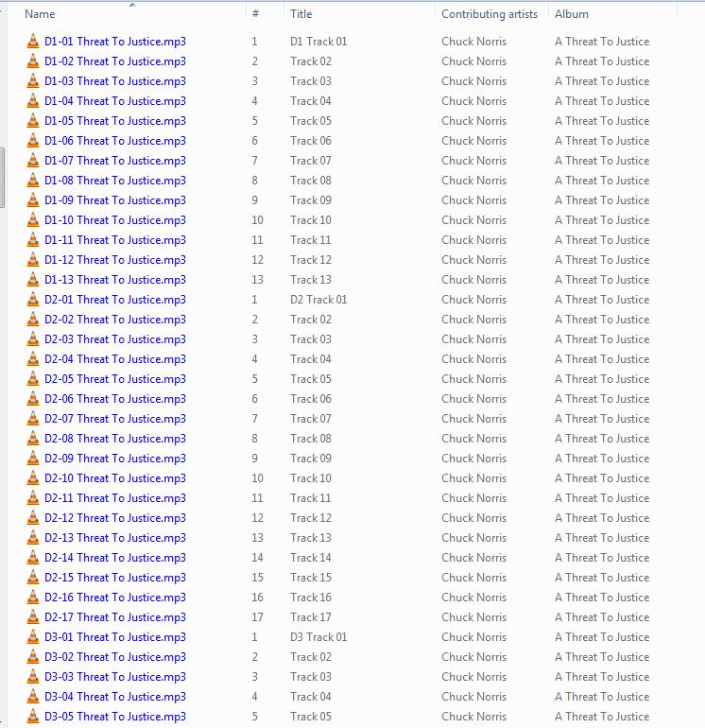Select file name D1-06 Threat To Justice.mp3
The image size is (705, 728).
pos(115,141)
